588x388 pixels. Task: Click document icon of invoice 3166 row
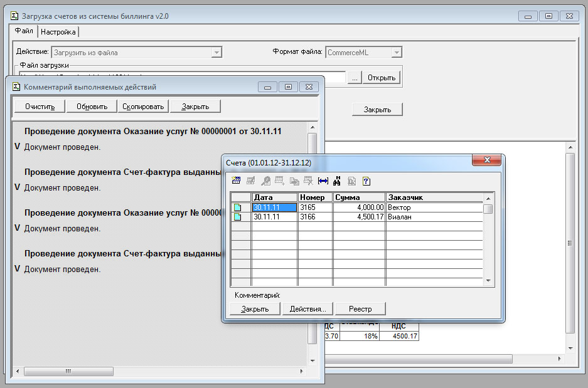[x=238, y=217]
